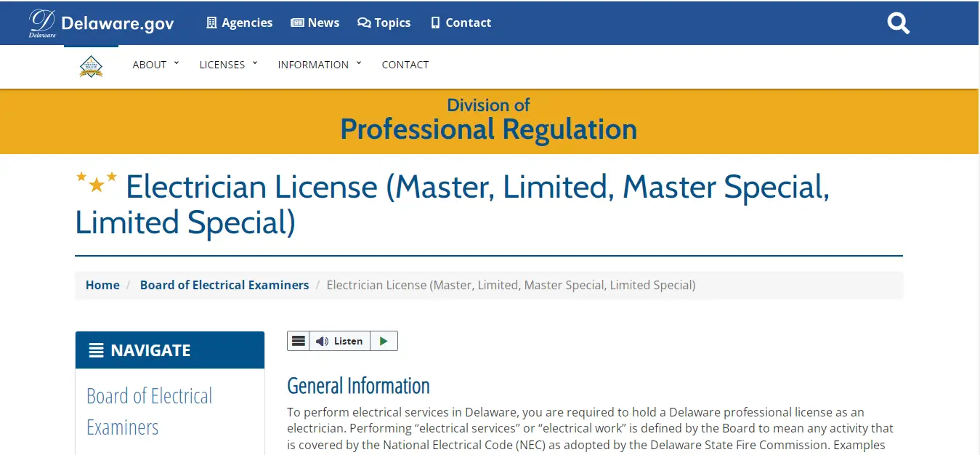Toggle the NAVIGATE sidebar header
The image size is (980, 455).
[170, 350]
